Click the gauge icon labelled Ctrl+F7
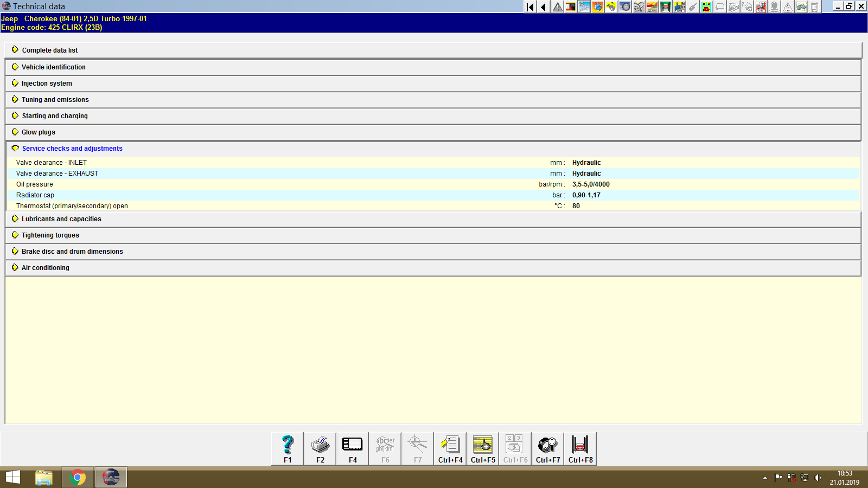Image resolution: width=868 pixels, height=488 pixels. pyautogui.click(x=547, y=448)
